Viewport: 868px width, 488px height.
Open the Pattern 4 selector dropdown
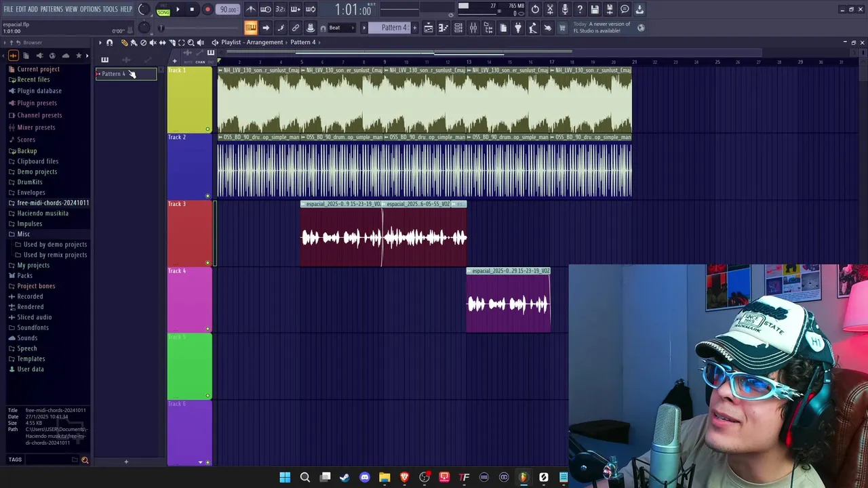click(391, 28)
